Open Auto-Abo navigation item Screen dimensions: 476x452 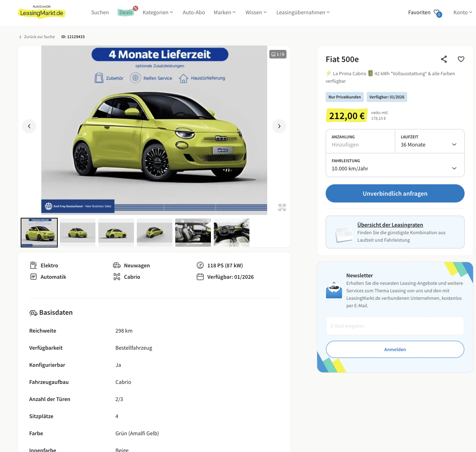click(194, 12)
